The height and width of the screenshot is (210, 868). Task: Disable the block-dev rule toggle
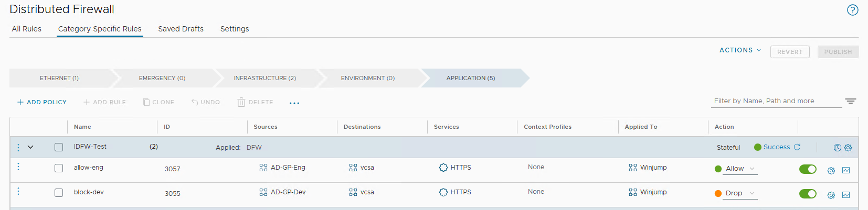click(x=808, y=194)
